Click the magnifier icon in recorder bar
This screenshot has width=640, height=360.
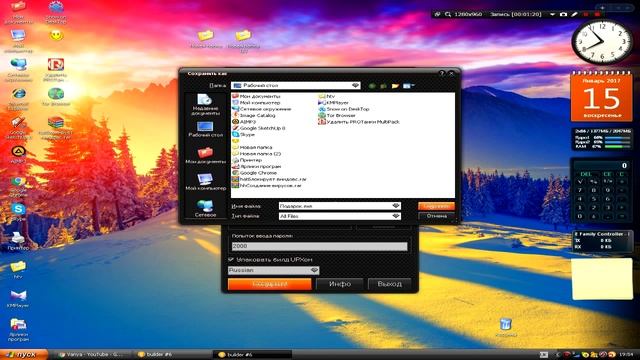point(448,14)
